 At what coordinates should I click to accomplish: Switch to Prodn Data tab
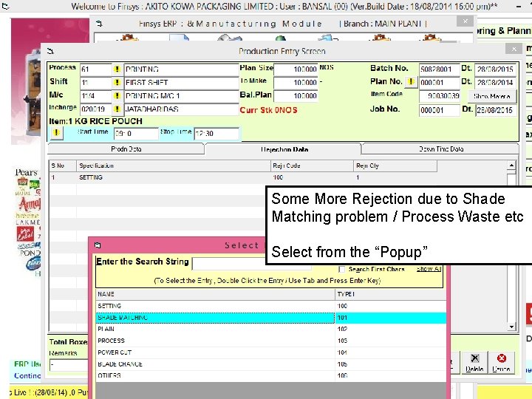pyautogui.click(x=126, y=149)
